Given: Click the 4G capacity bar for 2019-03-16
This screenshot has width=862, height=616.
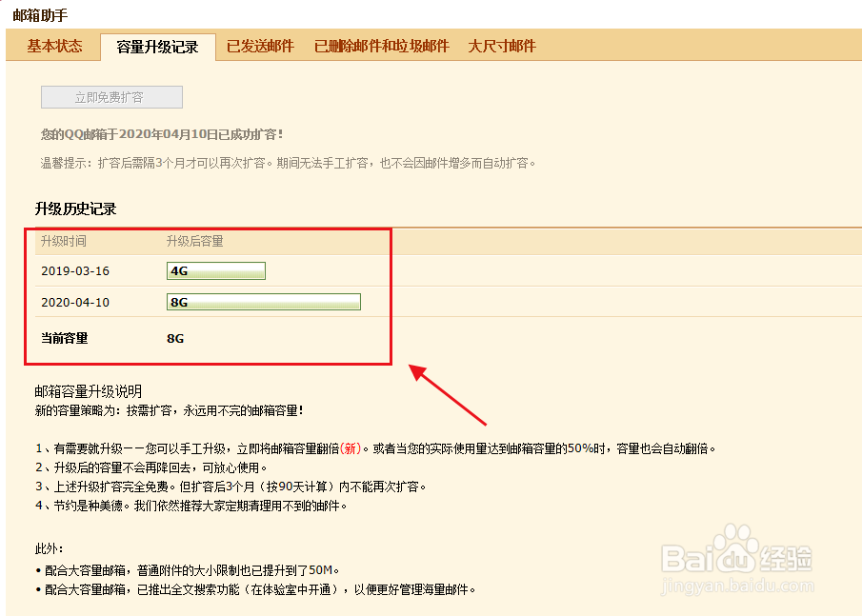Looking at the screenshot, I should coord(215,270).
